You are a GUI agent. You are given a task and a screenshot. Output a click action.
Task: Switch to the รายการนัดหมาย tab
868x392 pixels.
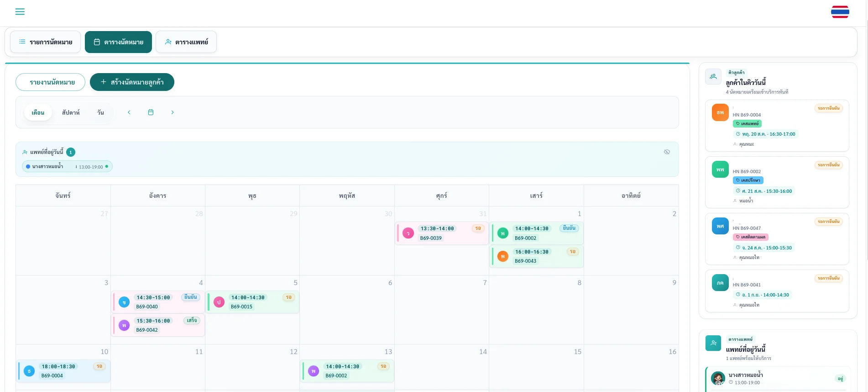(46, 42)
